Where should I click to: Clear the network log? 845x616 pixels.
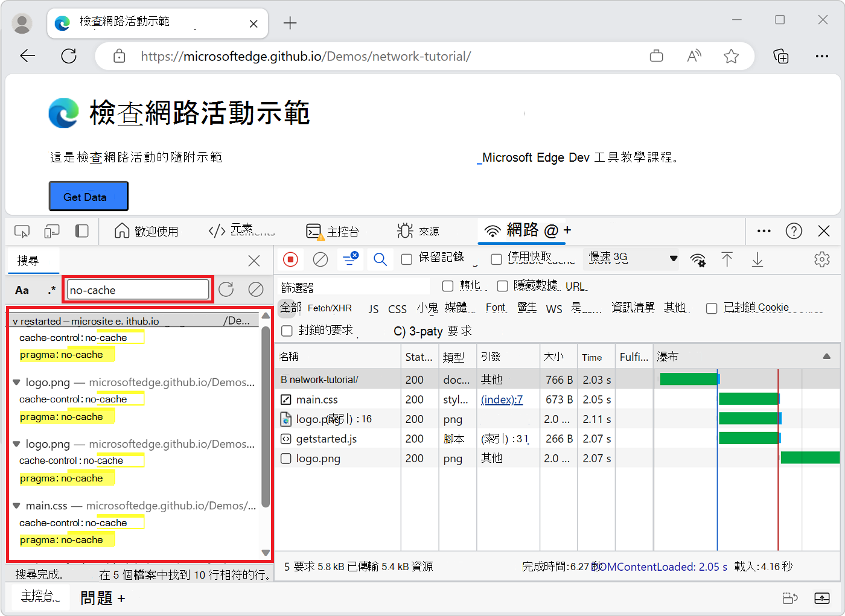[x=320, y=259]
